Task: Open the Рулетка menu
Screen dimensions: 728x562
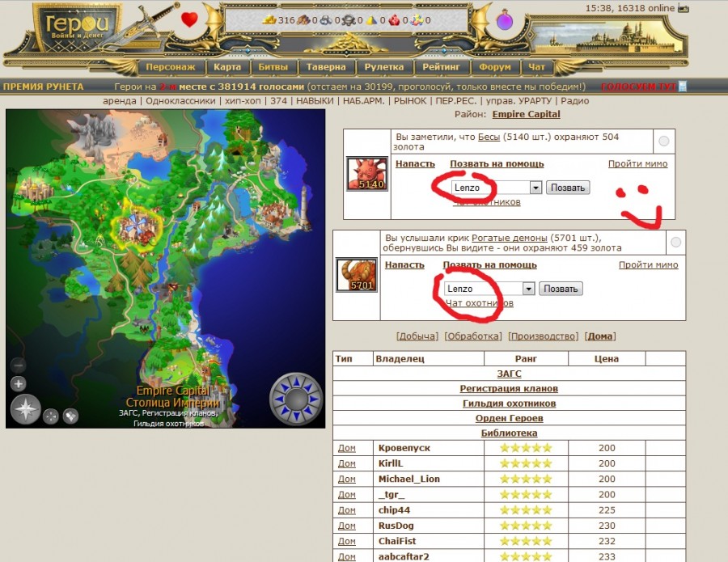Action: click(384, 67)
